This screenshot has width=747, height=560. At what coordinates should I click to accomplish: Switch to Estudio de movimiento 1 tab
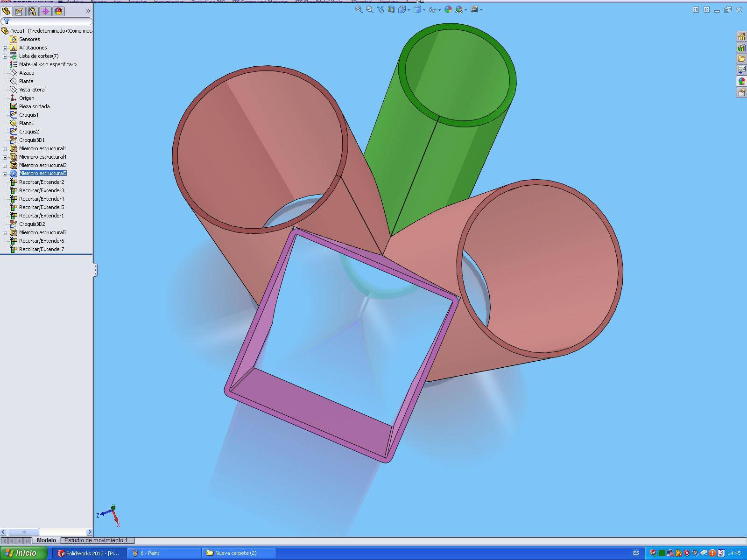point(98,540)
